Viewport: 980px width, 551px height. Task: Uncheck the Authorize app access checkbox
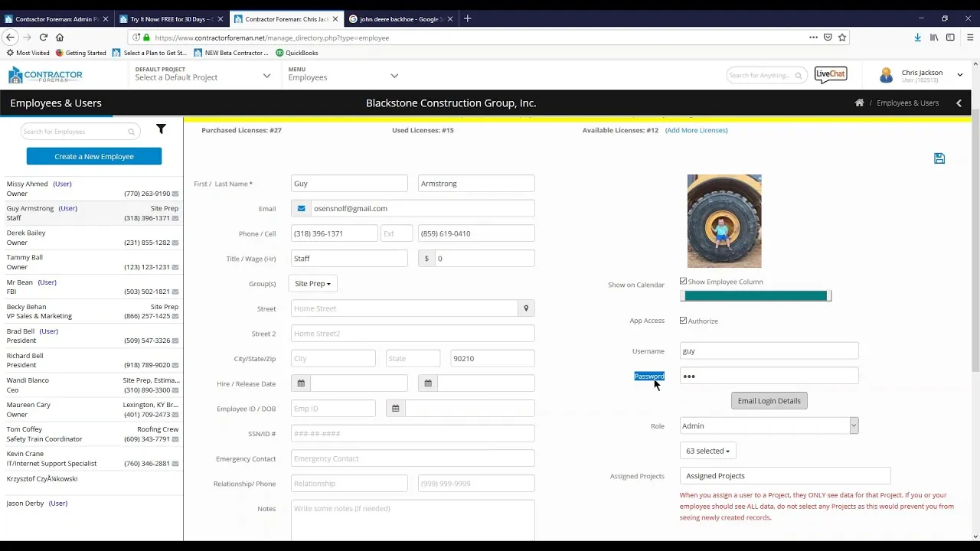click(683, 321)
